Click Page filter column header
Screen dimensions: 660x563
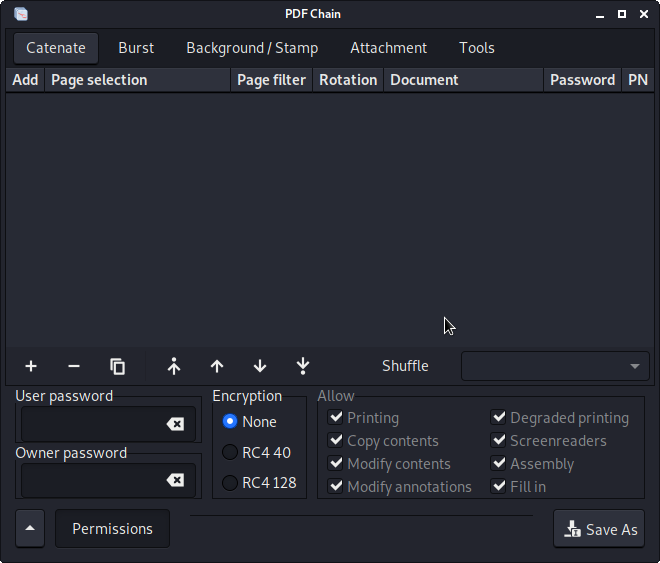coord(271,80)
